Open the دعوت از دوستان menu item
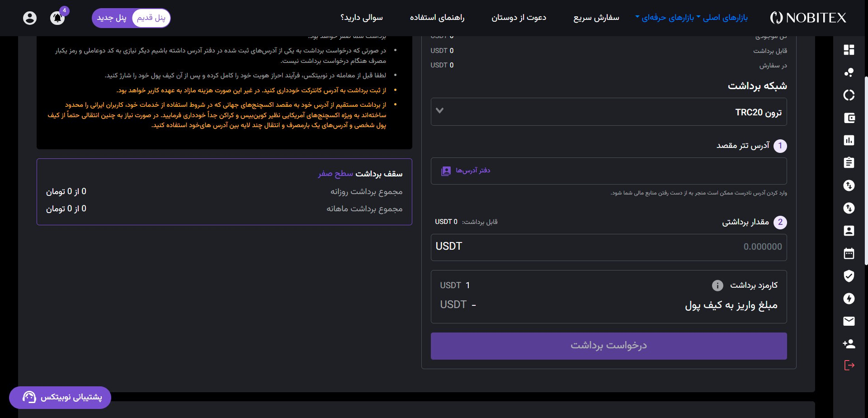The image size is (868, 418). [519, 18]
